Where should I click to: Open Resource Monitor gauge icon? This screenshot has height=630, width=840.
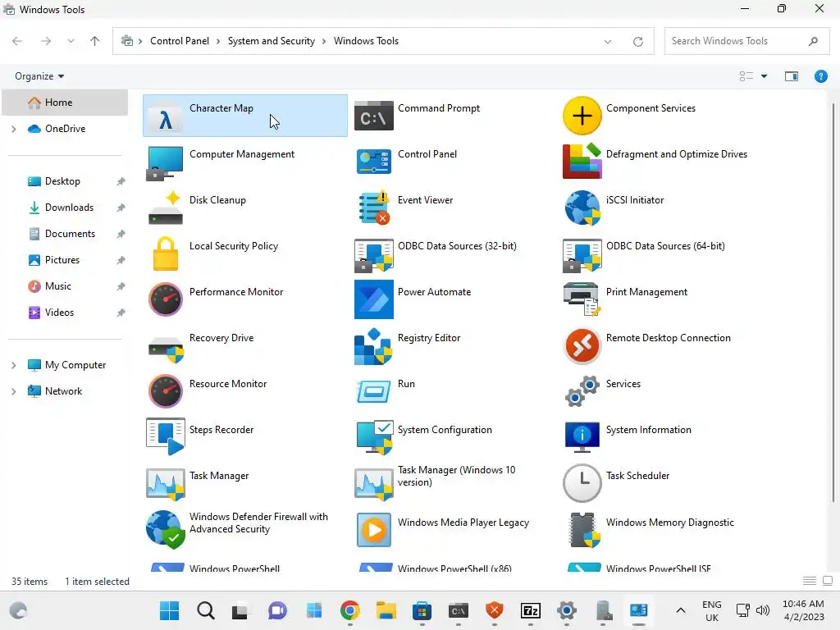click(x=166, y=391)
